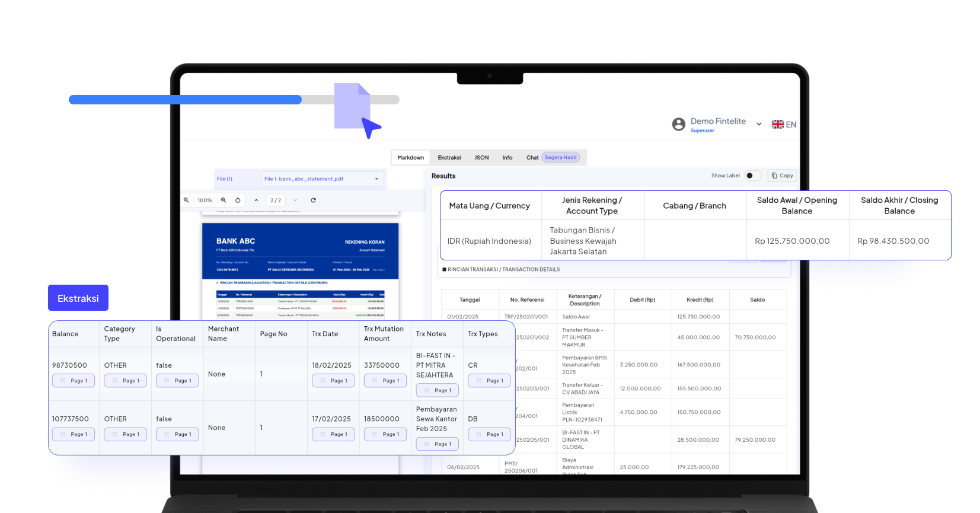Viewport: 980px width, 513px height.
Task: Click the blue upload progress bar
Action: 185,100
